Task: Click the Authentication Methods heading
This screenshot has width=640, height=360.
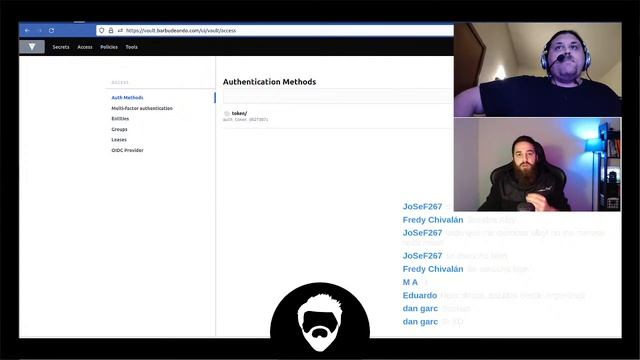Action: (x=269, y=82)
